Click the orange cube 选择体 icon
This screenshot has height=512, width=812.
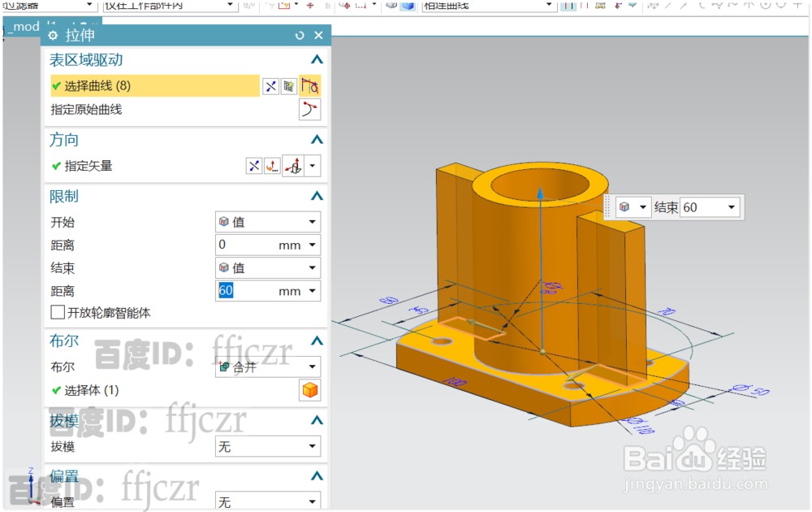309,390
